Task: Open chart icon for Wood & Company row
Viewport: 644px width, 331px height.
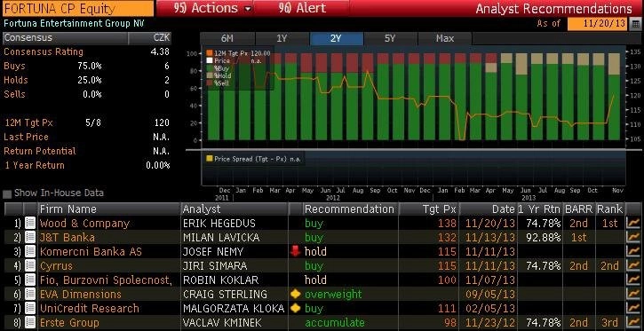Action: pyautogui.click(x=633, y=223)
